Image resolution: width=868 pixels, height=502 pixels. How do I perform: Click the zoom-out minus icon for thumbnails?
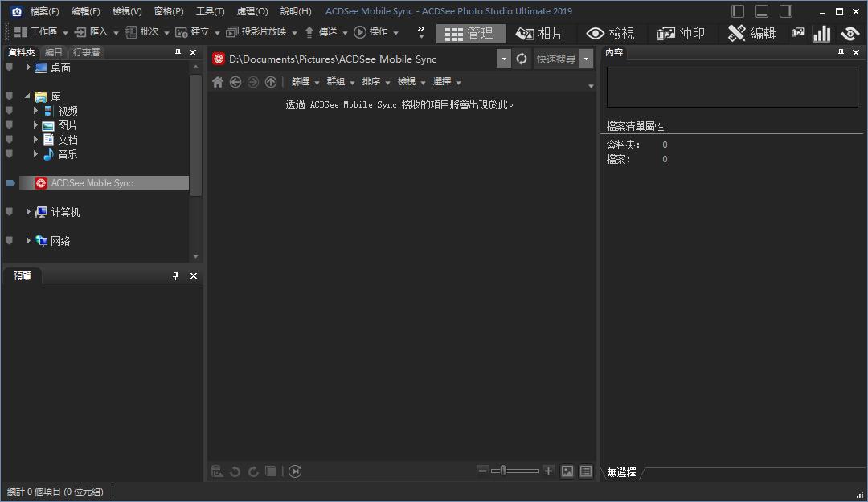pos(482,471)
